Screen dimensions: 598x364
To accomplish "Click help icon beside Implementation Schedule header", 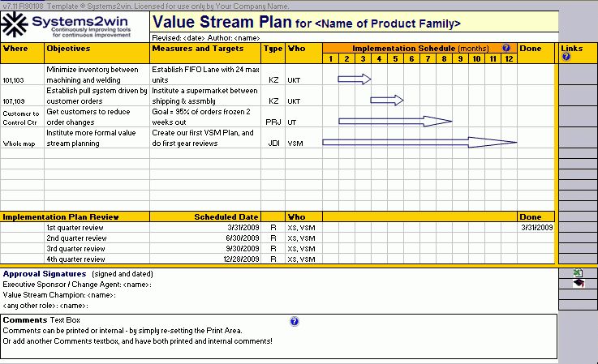I will point(506,48).
